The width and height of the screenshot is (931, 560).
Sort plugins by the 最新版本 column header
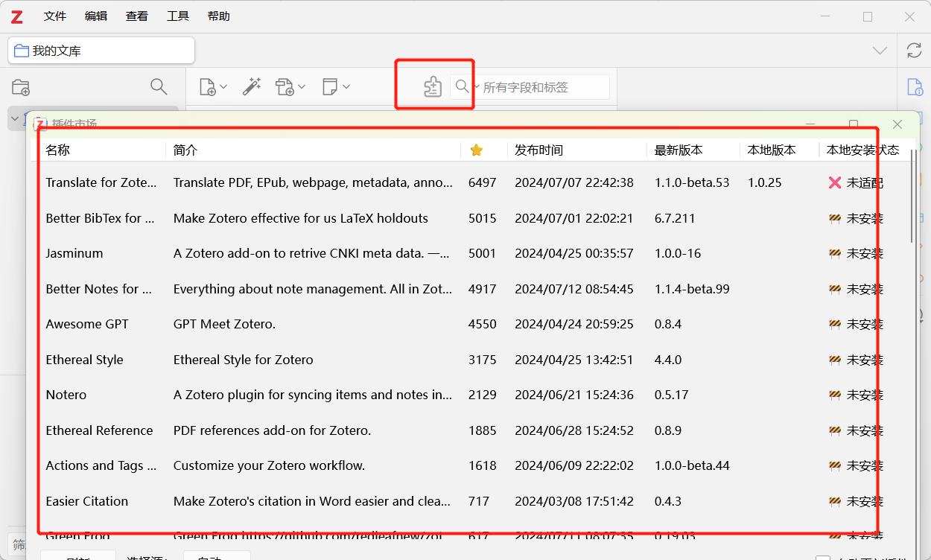pos(679,150)
